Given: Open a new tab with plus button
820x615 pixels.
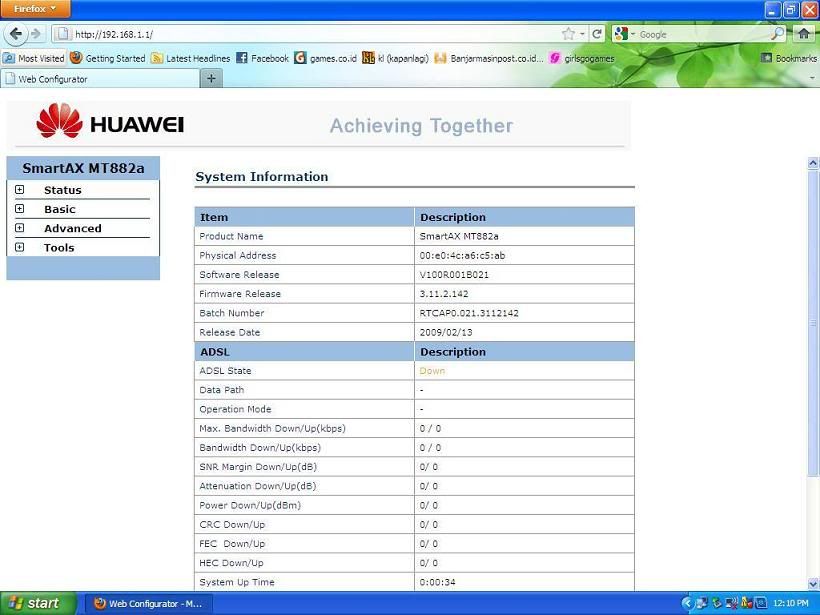Looking at the screenshot, I should [211, 78].
